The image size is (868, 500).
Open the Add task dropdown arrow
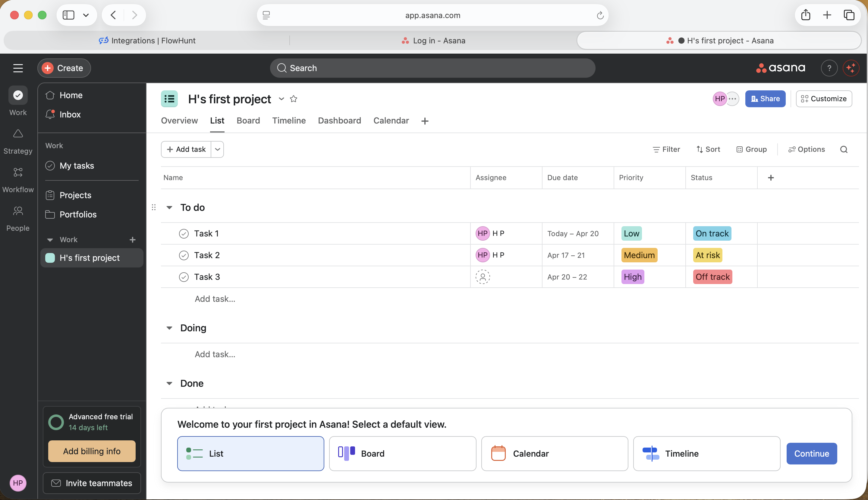click(218, 149)
